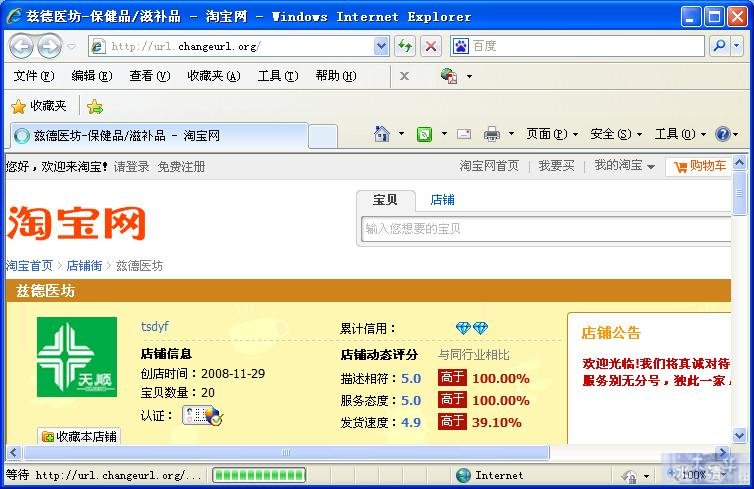This screenshot has width=754, height=489.
Task: Click the Baidu paw search provider icon
Action: click(x=461, y=46)
